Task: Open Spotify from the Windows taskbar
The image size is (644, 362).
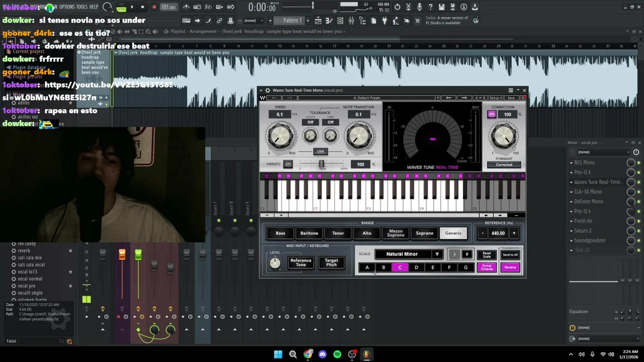Action: tap(337, 354)
